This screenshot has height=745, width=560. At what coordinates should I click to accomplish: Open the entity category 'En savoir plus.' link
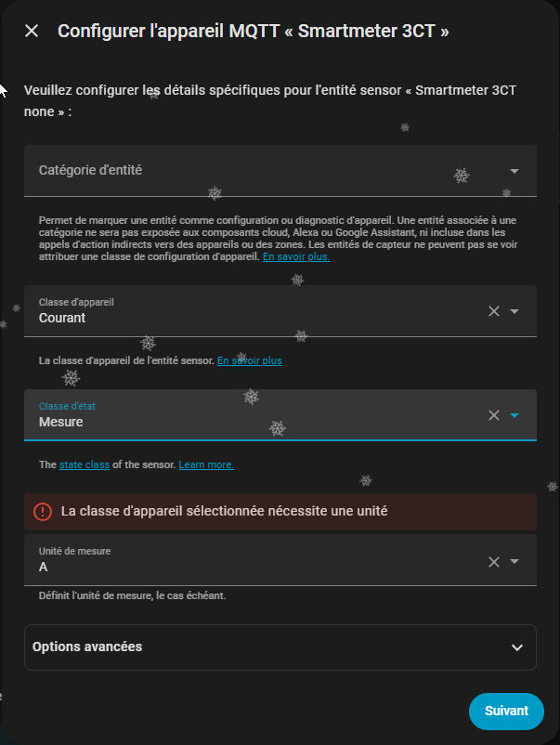(296, 256)
